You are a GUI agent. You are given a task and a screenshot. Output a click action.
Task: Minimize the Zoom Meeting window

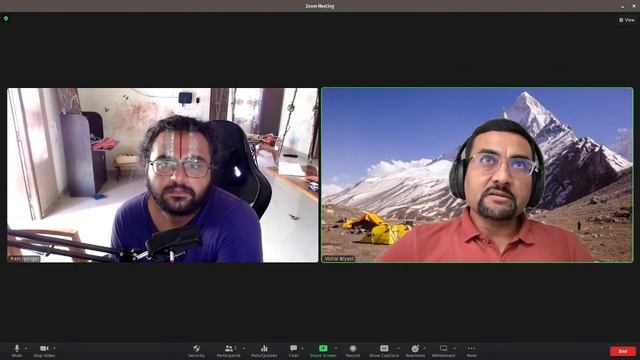coord(622,6)
